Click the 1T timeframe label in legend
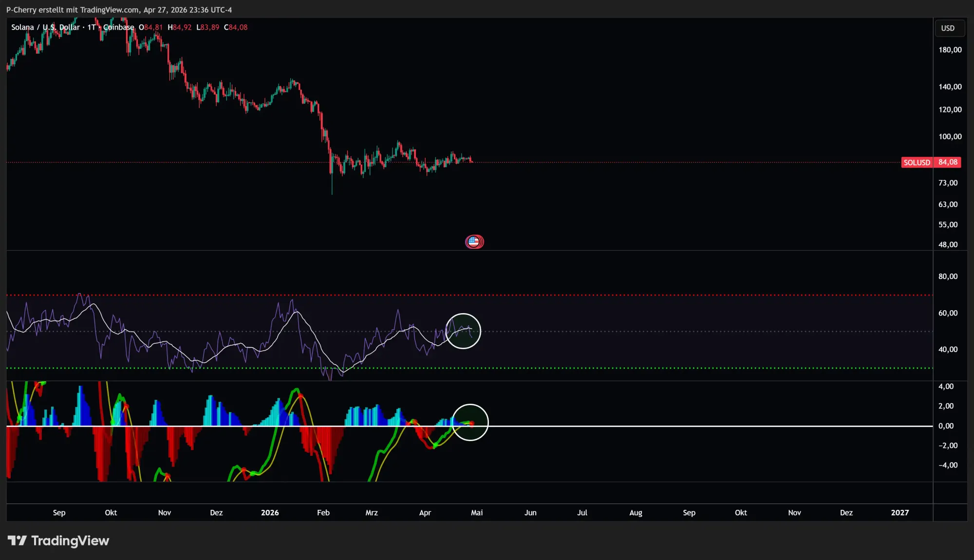This screenshot has width=974, height=560. tap(92, 27)
